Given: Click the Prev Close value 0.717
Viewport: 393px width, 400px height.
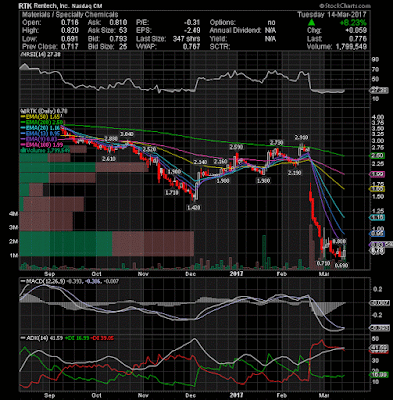Looking at the screenshot, I should tap(70, 47).
